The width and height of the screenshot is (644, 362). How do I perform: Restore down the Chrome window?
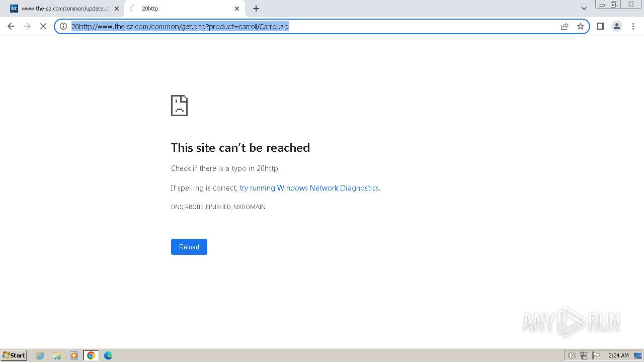click(x=614, y=5)
